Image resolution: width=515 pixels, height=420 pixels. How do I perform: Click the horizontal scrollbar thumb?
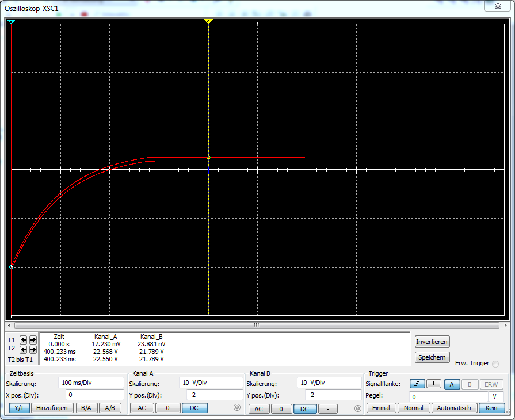click(257, 326)
